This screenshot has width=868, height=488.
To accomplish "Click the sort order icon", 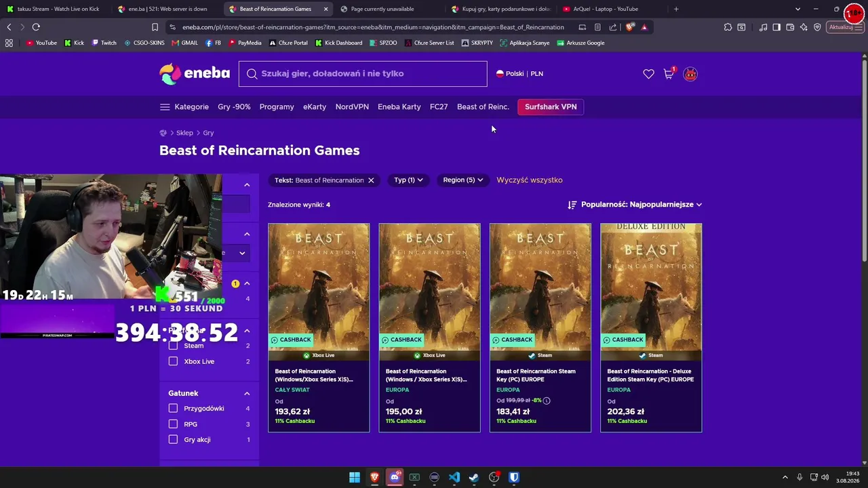I will pyautogui.click(x=572, y=205).
